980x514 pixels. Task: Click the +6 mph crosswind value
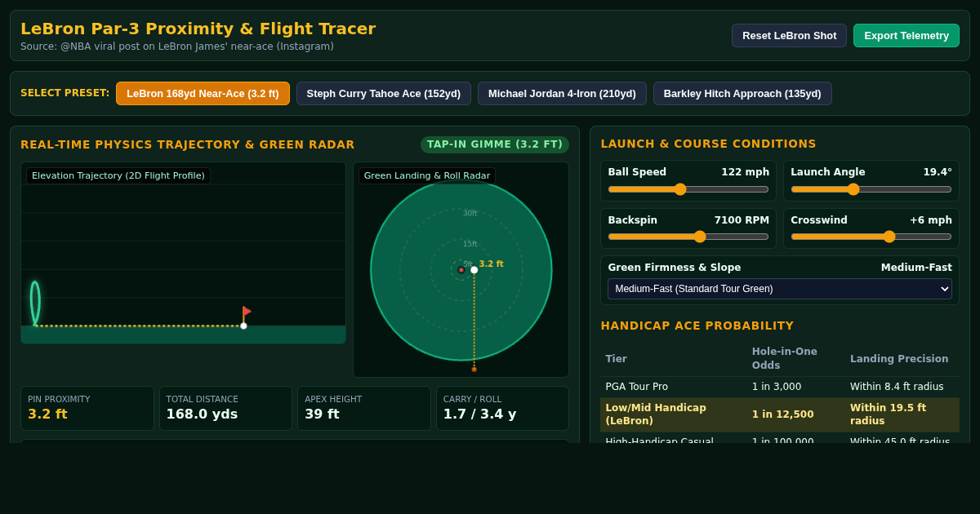pos(931,220)
